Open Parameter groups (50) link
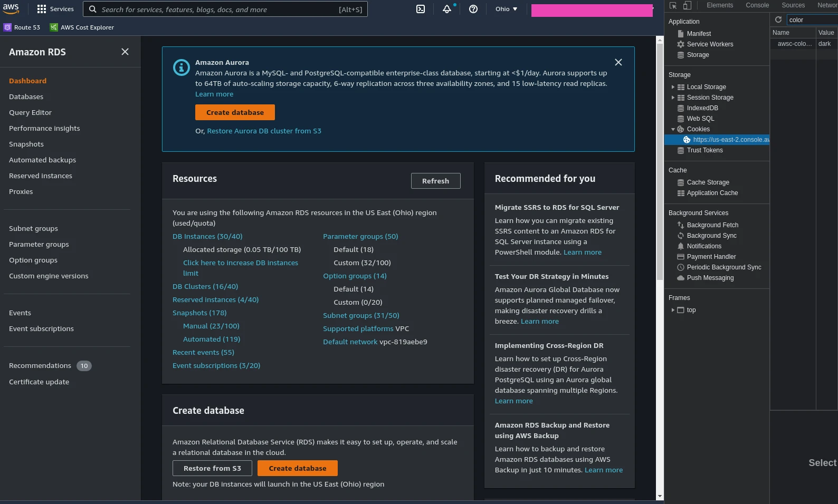838x504 pixels. point(360,237)
